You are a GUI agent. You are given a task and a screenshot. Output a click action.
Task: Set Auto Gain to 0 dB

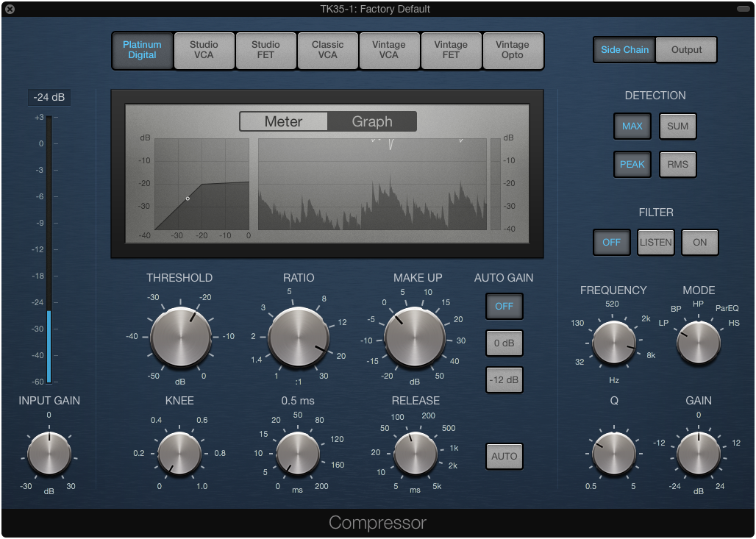coord(504,343)
